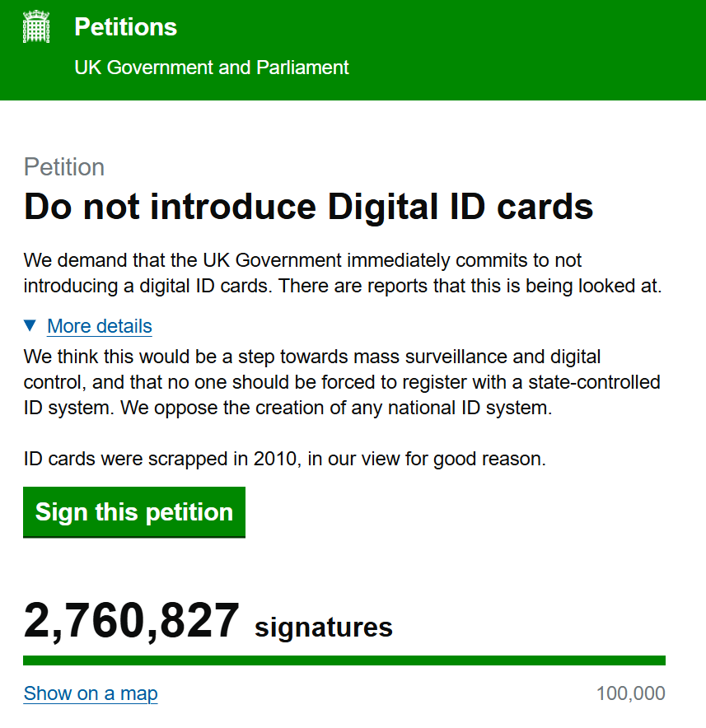
Task: Click the 'UK Government and Parliament' subtitle
Action: [212, 68]
